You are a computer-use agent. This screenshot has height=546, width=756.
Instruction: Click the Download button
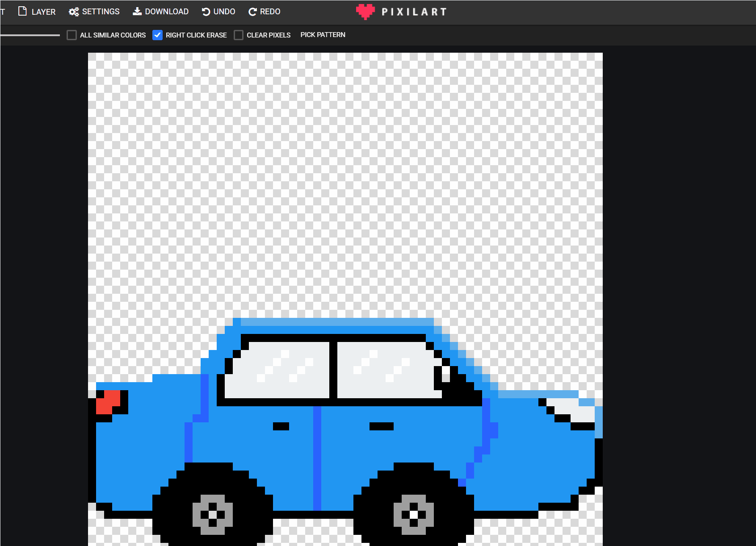coord(160,12)
